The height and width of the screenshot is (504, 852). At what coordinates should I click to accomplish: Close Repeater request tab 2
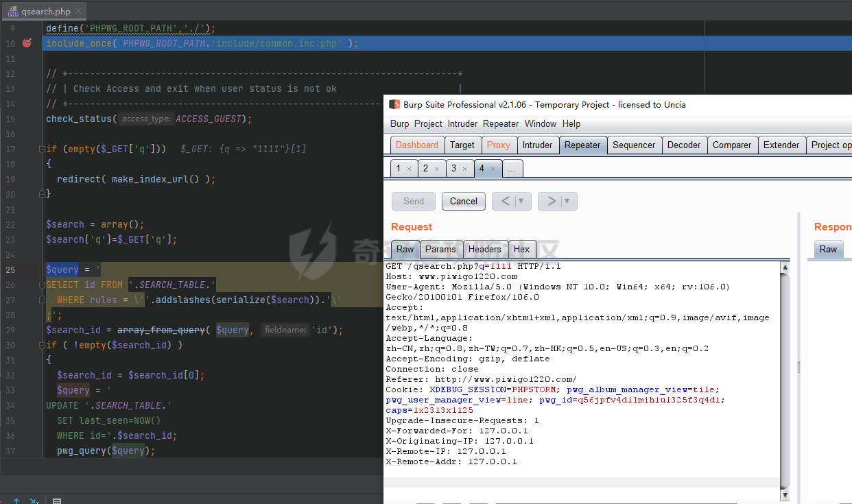pos(437,169)
